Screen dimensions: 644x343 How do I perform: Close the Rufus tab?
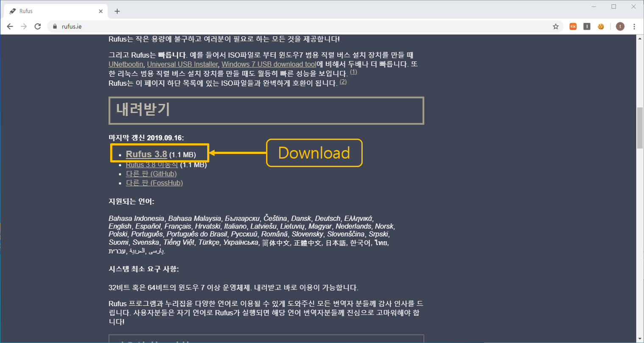click(101, 11)
